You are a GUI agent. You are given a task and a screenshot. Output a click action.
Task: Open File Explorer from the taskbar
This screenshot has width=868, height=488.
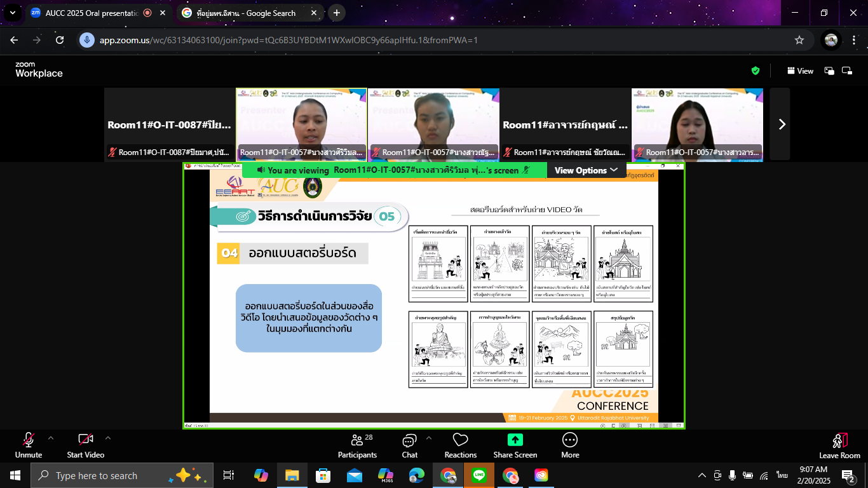tap(292, 475)
